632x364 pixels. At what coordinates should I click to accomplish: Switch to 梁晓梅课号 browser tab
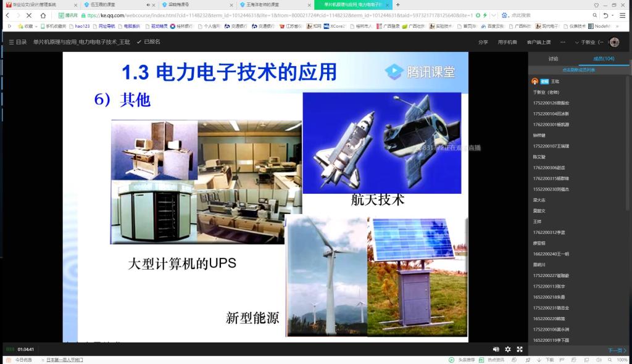[x=179, y=4]
